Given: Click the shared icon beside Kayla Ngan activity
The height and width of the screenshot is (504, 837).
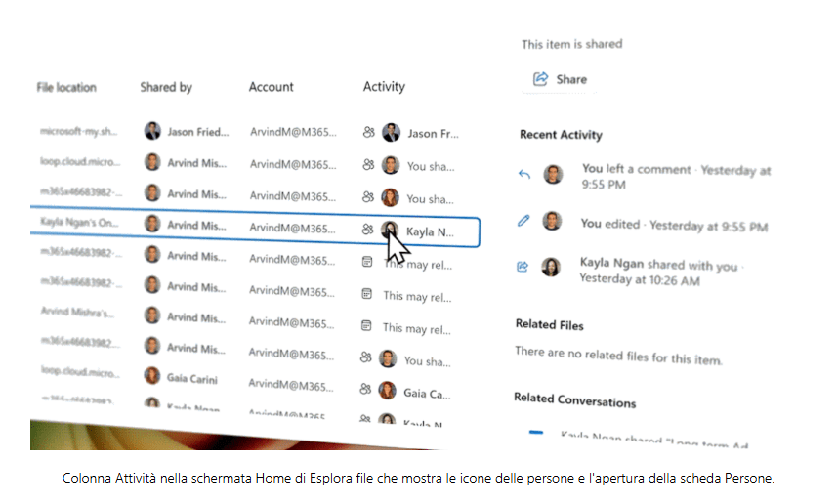Looking at the screenshot, I should point(523,266).
